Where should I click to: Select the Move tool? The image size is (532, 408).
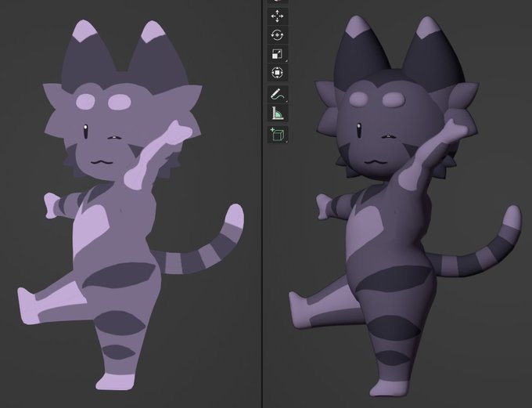click(x=278, y=16)
